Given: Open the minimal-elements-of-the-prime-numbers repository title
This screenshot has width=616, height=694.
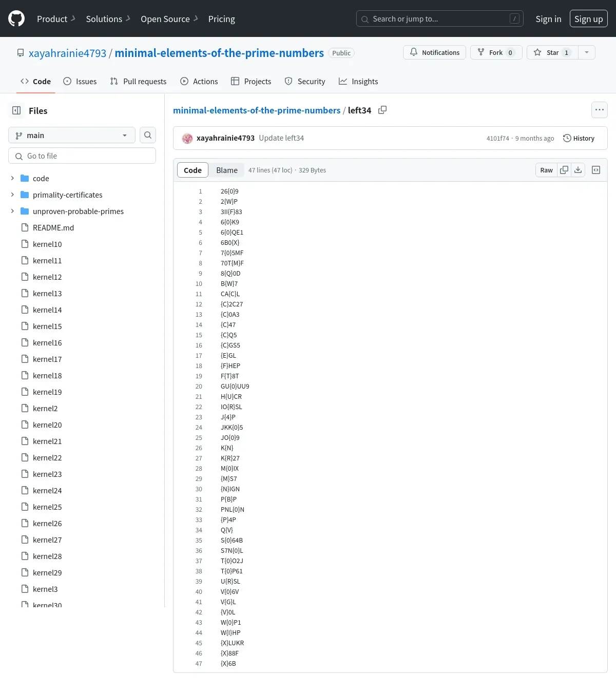Looking at the screenshot, I should tap(219, 53).
